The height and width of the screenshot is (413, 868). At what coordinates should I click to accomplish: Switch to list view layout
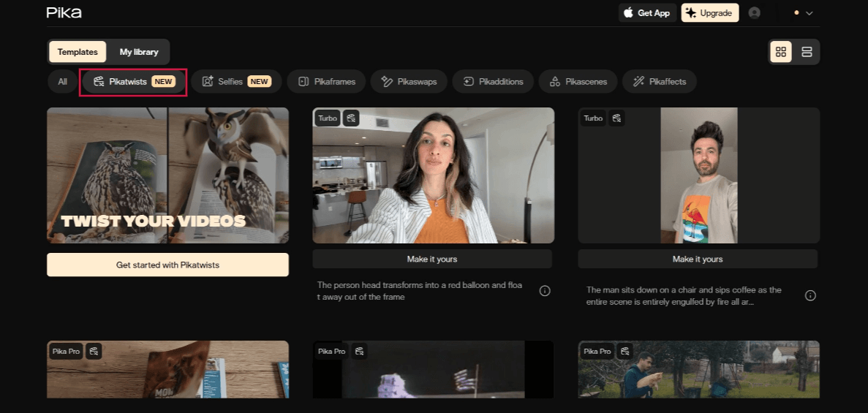click(807, 52)
